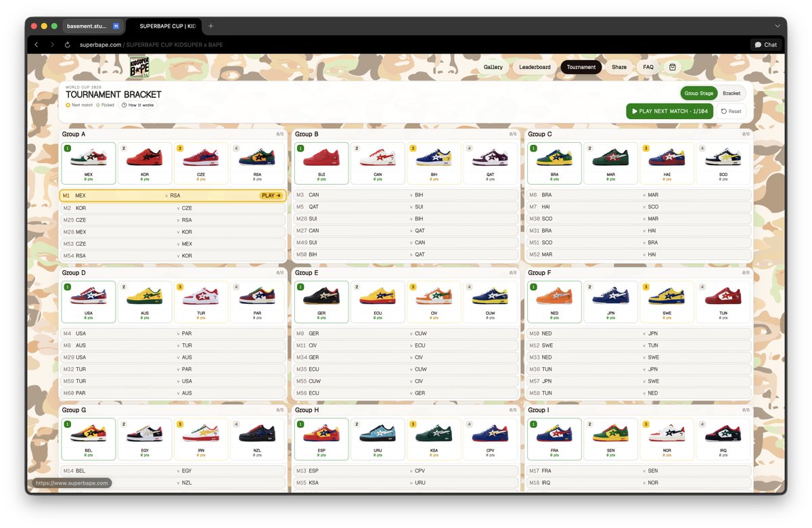Open match M4 USA v PAR
Screen dimensions: 812x528
[x=173, y=333]
